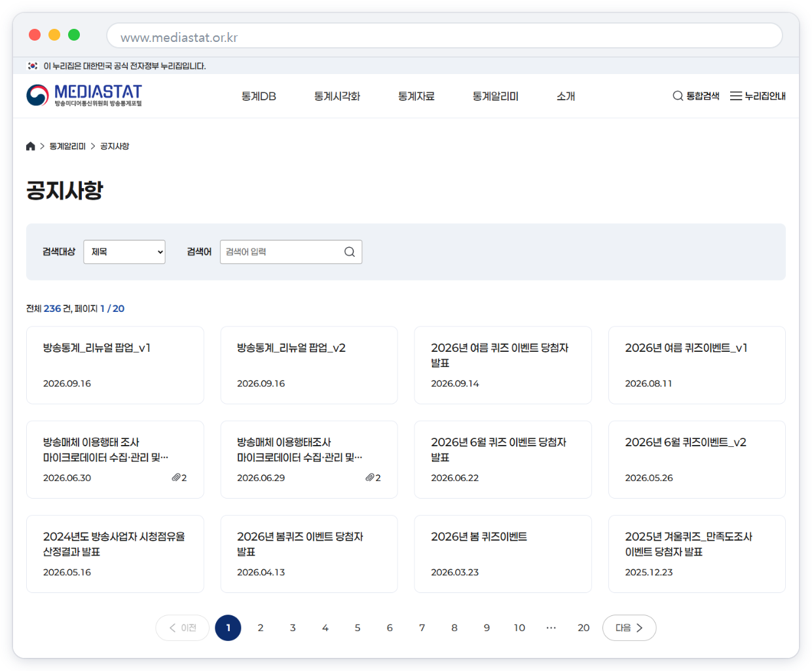812x671 pixels.
Task: Open the 통계시각화 menu
Action: click(337, 96)
